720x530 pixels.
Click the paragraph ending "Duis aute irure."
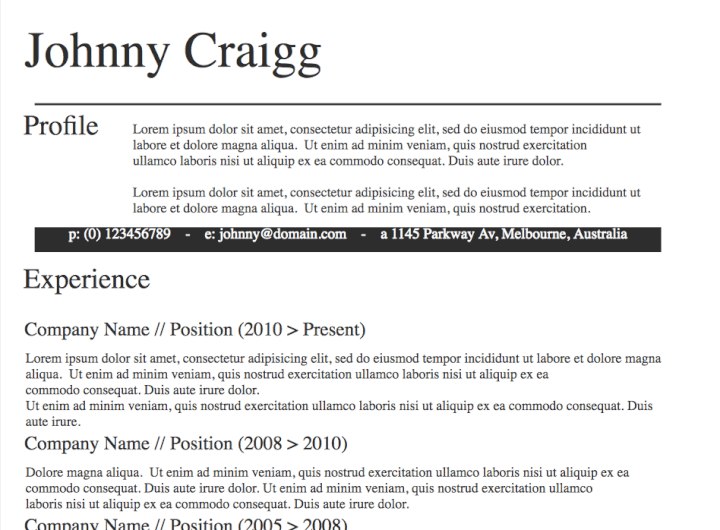[340, 413]
